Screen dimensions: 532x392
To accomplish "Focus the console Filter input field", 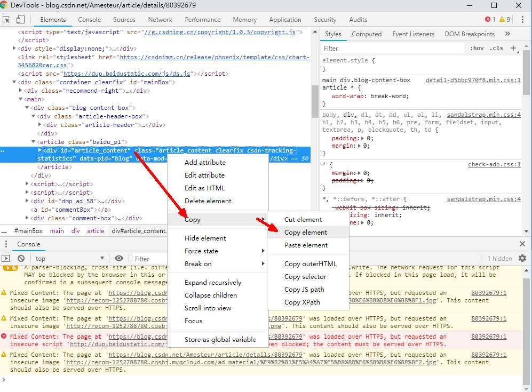I will [149, 259].
